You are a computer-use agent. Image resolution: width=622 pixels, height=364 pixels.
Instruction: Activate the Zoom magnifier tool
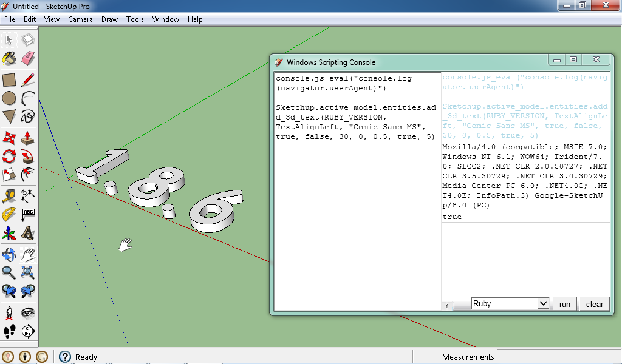point(9,273)
